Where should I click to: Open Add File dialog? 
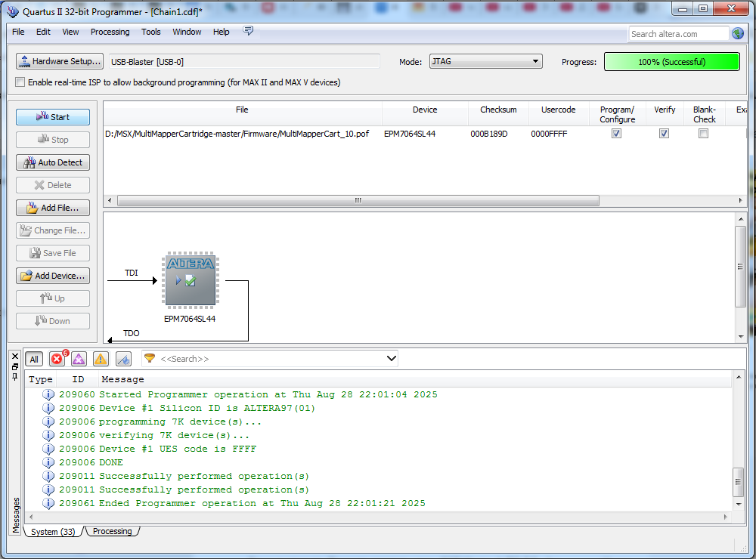[x=53, y=208]
